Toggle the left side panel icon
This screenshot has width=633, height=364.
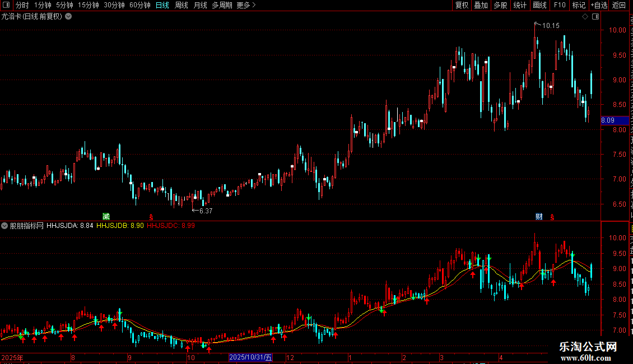[x=6, y=5]
